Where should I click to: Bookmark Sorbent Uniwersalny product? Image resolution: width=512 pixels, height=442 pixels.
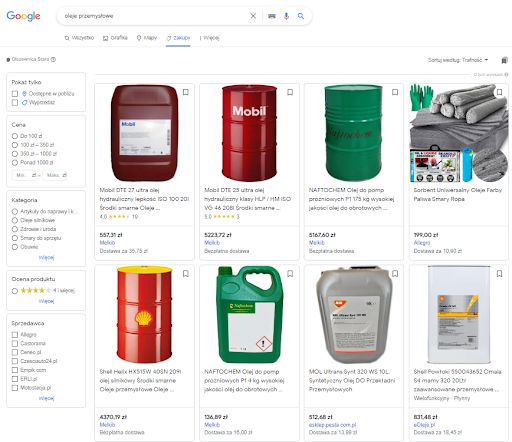tap(499, 92)
